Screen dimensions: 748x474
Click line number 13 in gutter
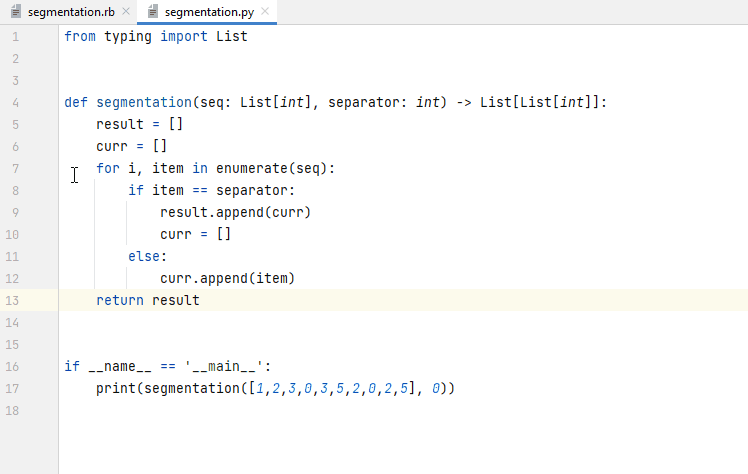12,300
